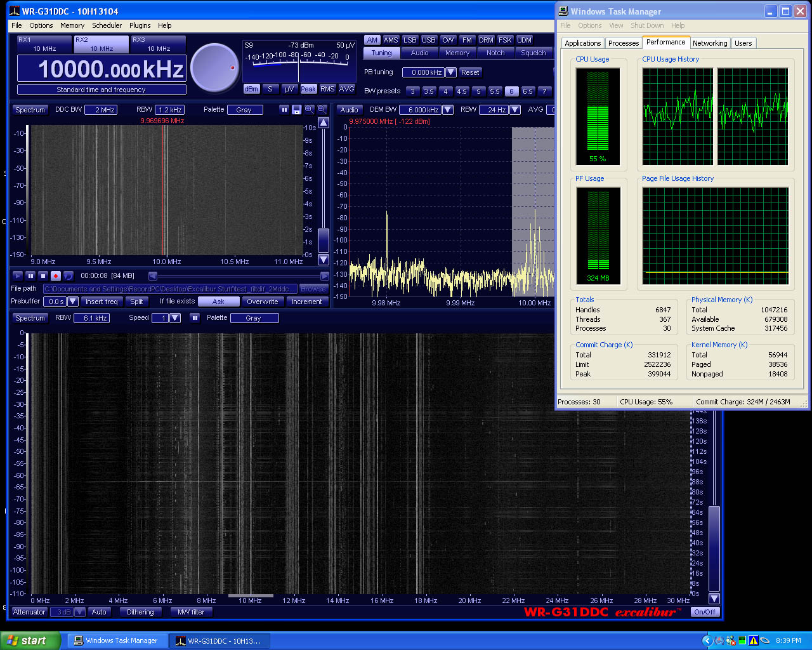Step recorder position backward arrow
Screen dimensions: 812x650
click(x=153, y=276)
